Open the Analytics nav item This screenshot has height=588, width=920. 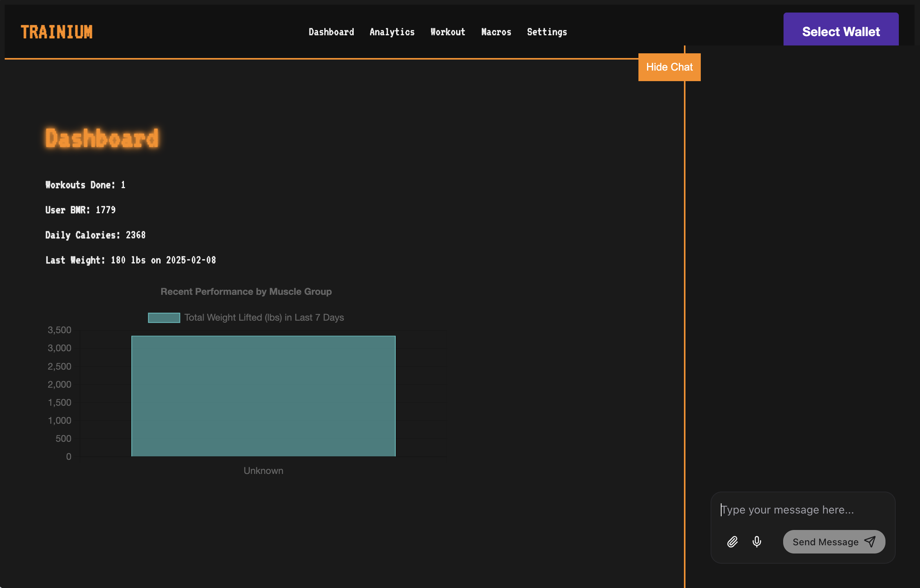click(392, 32)
